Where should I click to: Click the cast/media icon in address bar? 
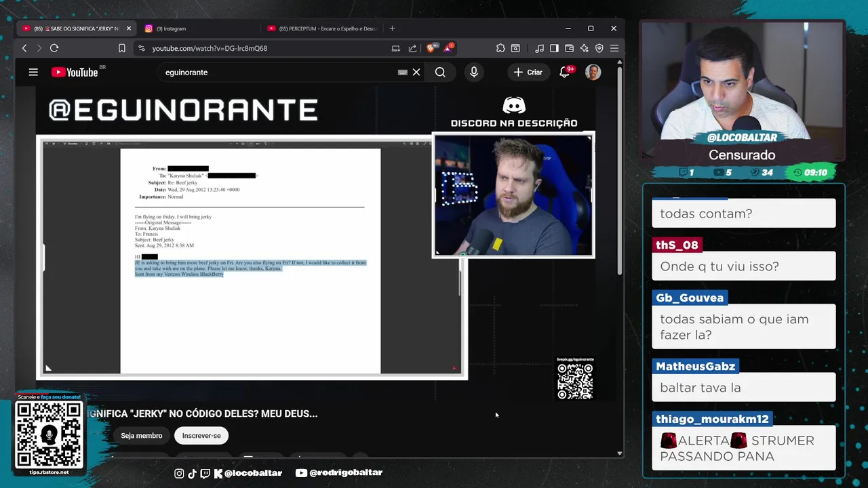[395, 48]
